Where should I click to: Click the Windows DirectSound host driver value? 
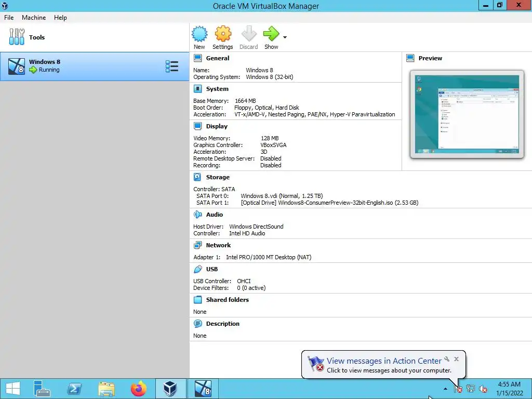tap(256, 227)
